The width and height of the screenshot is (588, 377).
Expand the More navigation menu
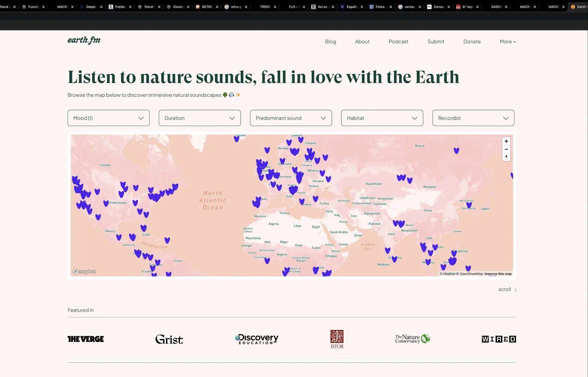coord(508,42)
